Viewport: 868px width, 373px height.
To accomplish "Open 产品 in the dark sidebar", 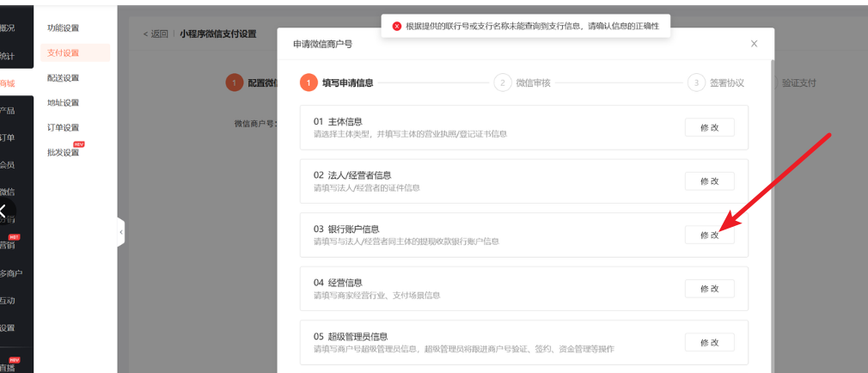I will coord(7,111).
